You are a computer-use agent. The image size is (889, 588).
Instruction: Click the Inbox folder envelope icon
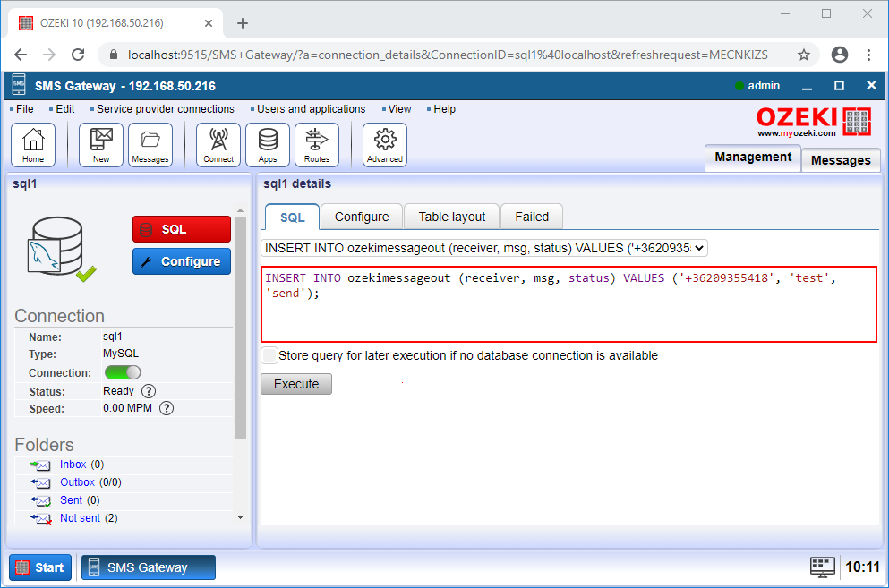[40, 465]
